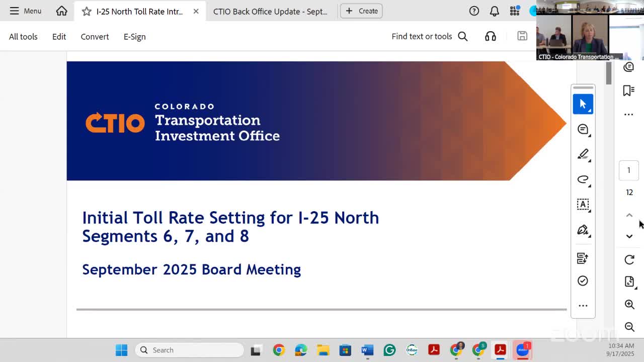Open the comments panel icon
The height and width of the screenshot is (362, 644).
[x=629, y=67]
